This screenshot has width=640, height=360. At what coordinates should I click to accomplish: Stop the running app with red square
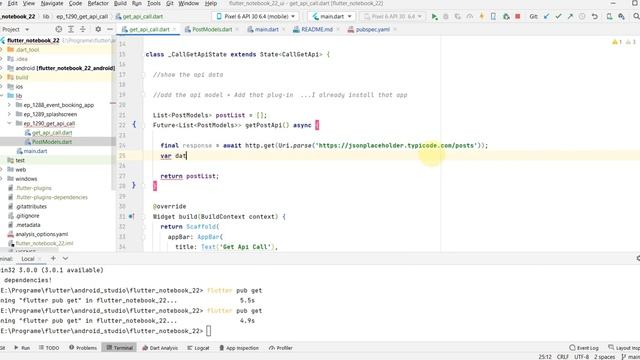(x=518, y=17)
